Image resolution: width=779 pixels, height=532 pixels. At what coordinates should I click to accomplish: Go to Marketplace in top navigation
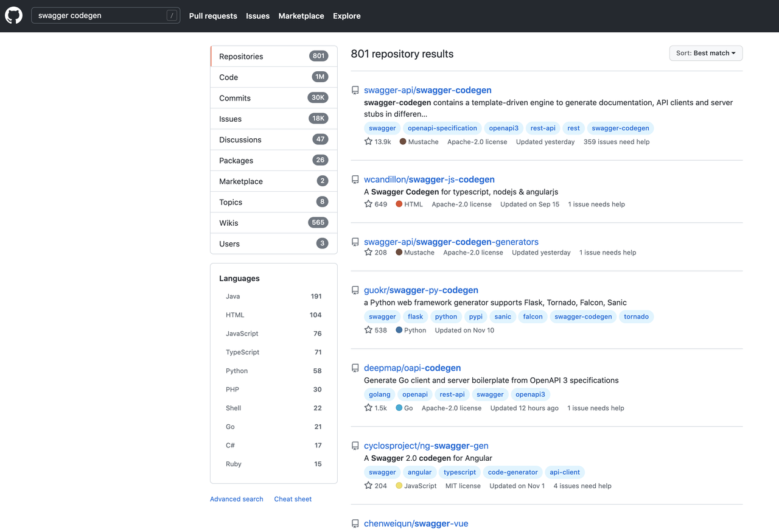[x=301, y=16]
